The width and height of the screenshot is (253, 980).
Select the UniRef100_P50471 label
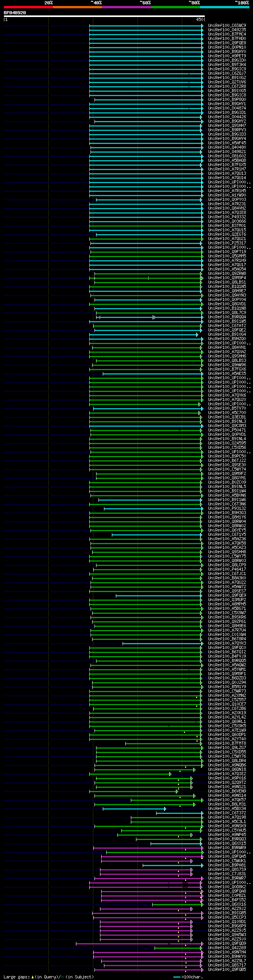pyautogui.click(x=227, y=430)
